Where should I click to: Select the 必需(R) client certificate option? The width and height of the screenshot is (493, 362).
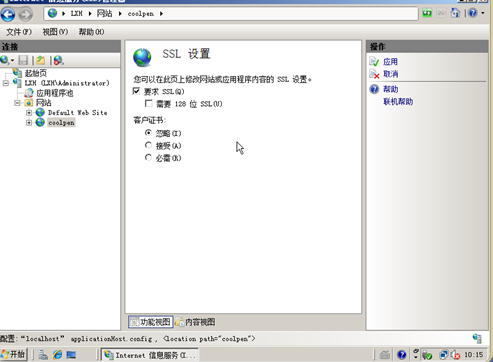[148, 157]
